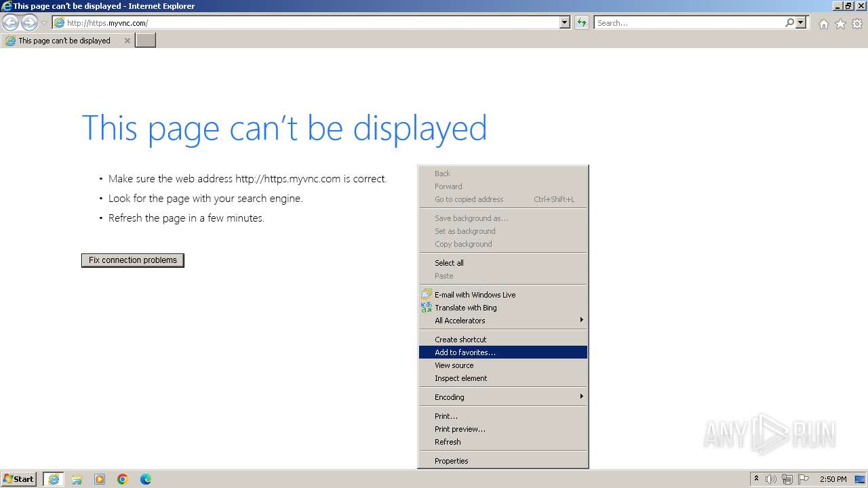Open media player taskbar icon
Image resolution: width=868 pixels, height=488 pixels.
click(100, 479)
